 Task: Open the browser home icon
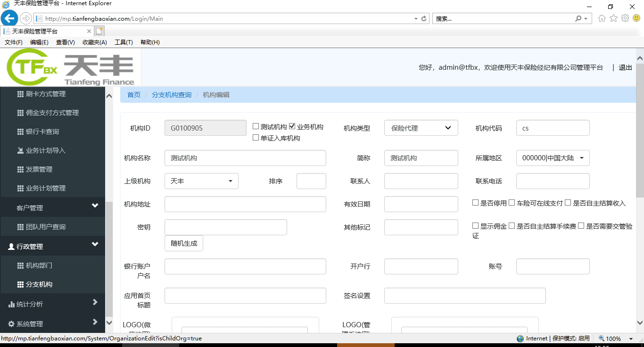(x=602, y=18)
